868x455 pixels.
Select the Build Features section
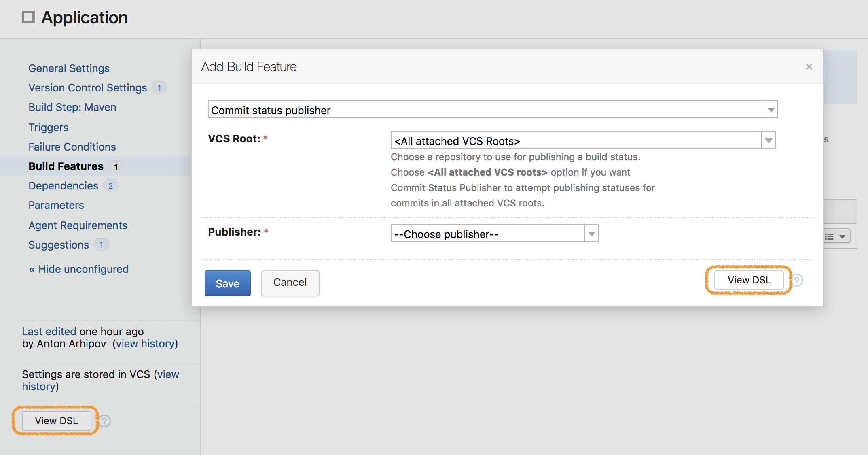pyautogui.click(x=66, y=166)
